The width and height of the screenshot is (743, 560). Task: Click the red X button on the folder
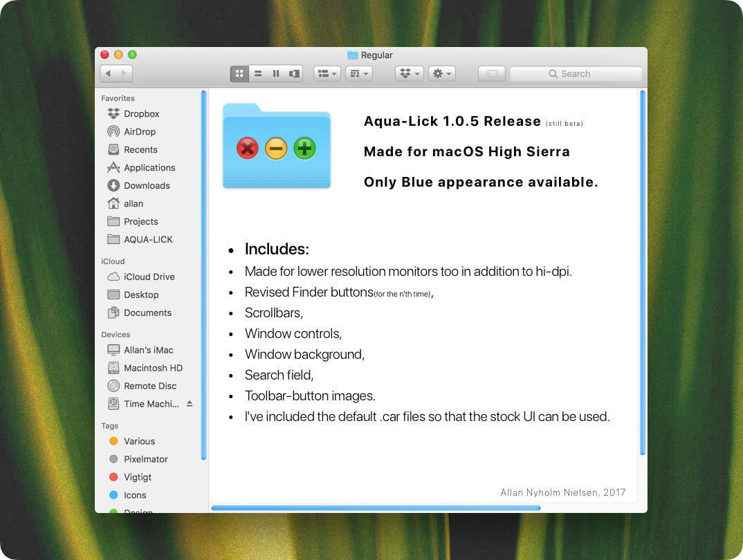(248, 149)
